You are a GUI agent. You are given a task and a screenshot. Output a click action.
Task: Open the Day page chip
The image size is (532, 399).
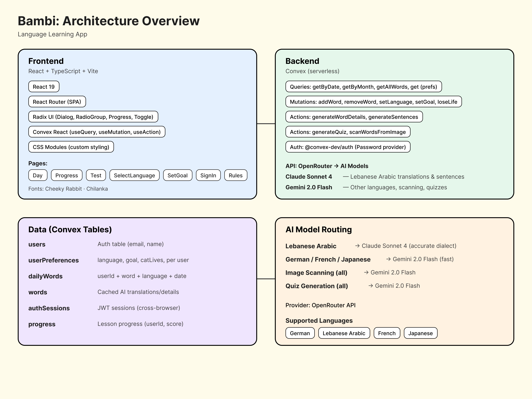(38, 175)
